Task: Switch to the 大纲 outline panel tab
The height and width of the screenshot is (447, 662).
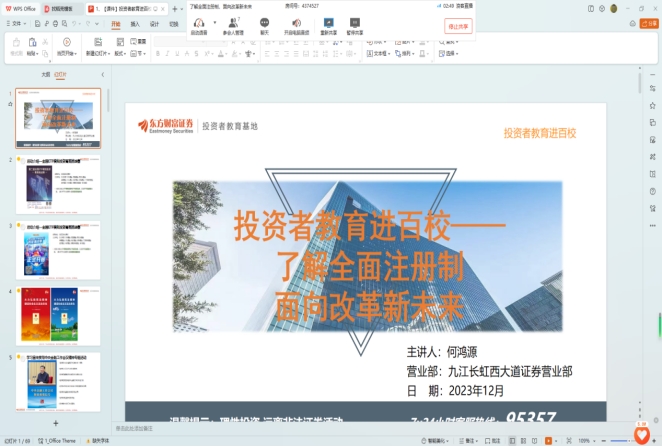Action: [x=44, y=74]
